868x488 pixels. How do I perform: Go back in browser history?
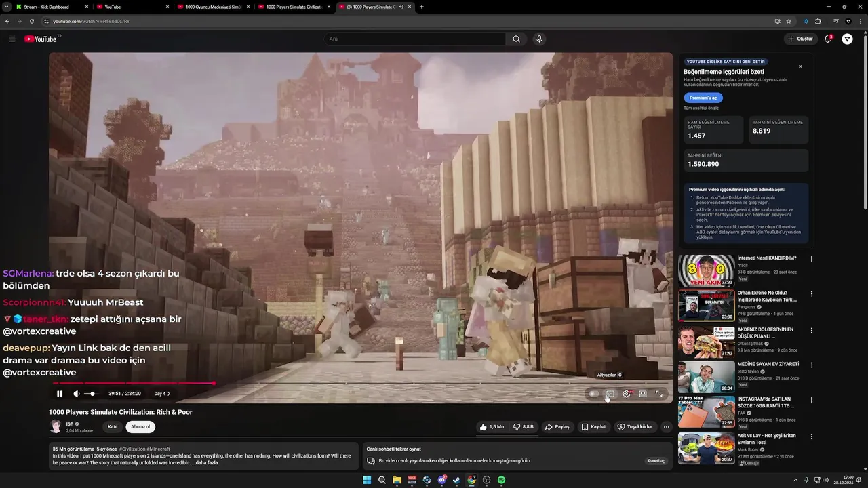[7, 21]
